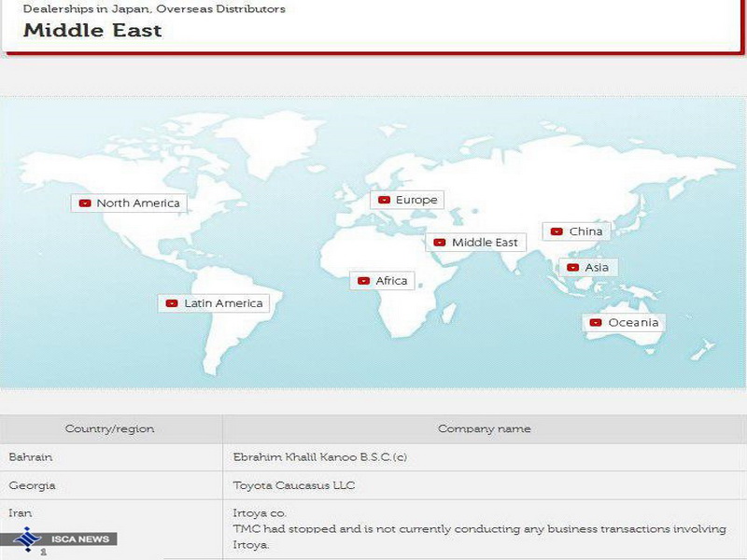The width and height of the screenshot is (747, 560).
Task: Click the red icon beside Latin America
Action: [x=172, y=303]
